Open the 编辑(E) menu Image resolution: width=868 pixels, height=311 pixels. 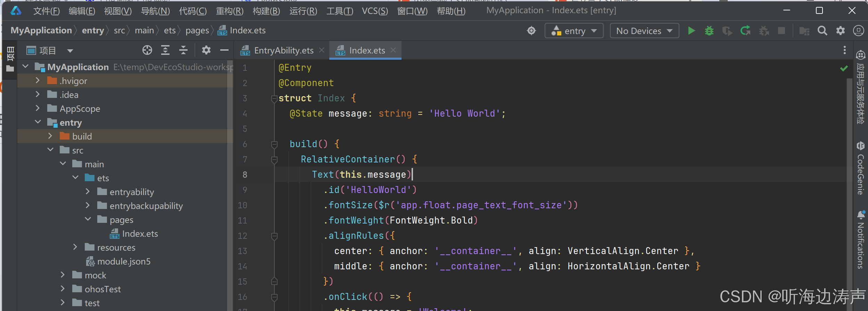pos(82,11)
